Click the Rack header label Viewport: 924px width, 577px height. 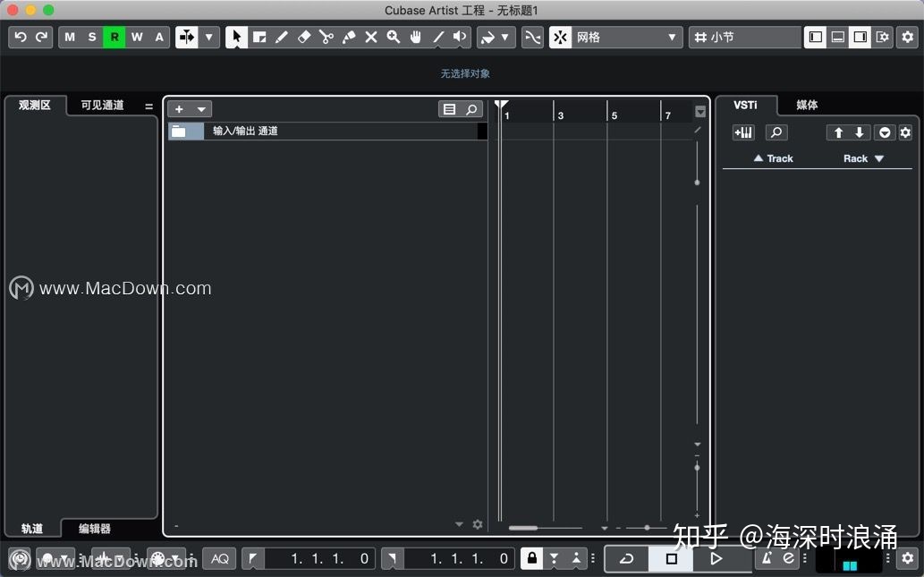click(x=855, y=158)
